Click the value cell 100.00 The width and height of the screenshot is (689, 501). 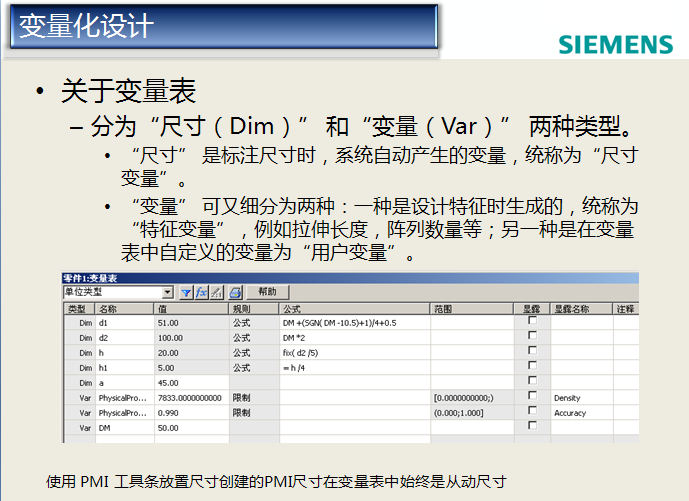[x=191, y=338]
